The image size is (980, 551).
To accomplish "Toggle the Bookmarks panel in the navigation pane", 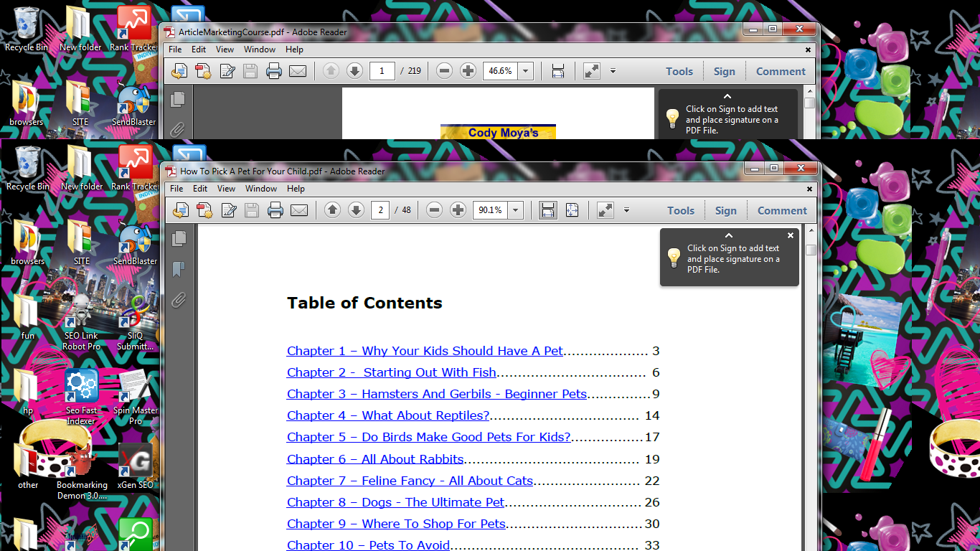I will tap(179, 269).
